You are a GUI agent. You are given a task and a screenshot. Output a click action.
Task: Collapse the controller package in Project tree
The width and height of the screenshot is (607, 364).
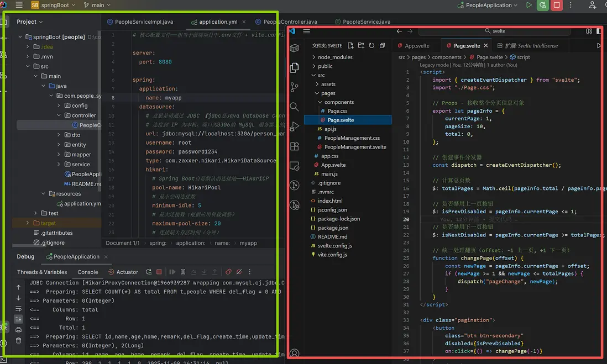tap(60, 115)
